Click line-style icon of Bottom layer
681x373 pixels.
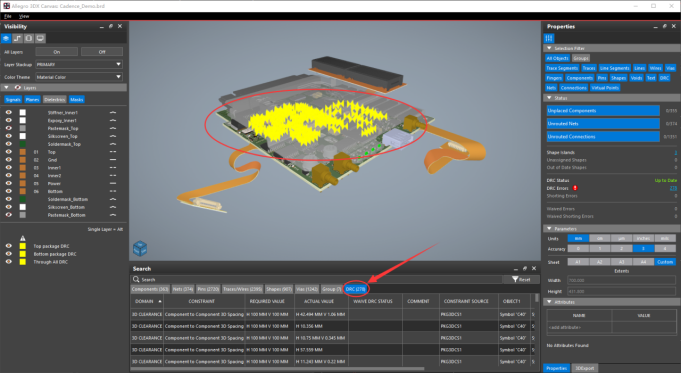tap(113, 191)
